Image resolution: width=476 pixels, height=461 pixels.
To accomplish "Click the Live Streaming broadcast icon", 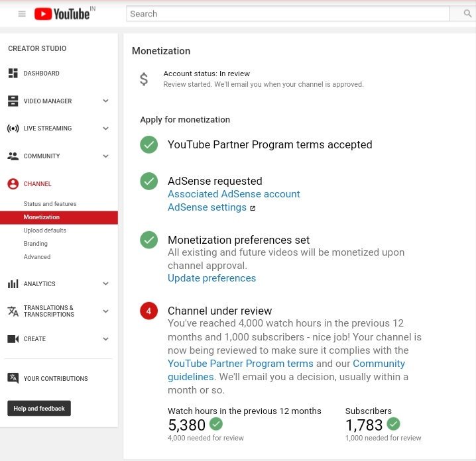I will tap(13, 128).
